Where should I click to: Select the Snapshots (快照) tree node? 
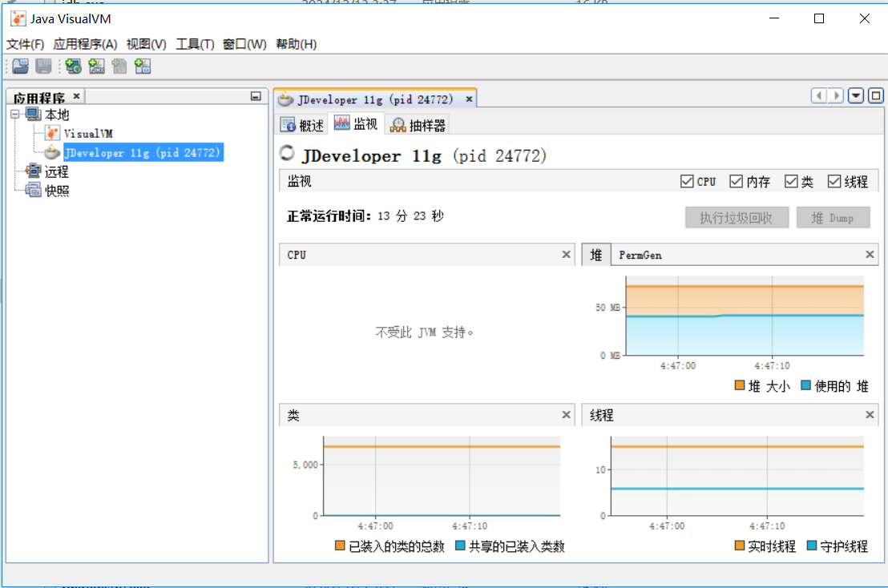click(x=57, y=191)
